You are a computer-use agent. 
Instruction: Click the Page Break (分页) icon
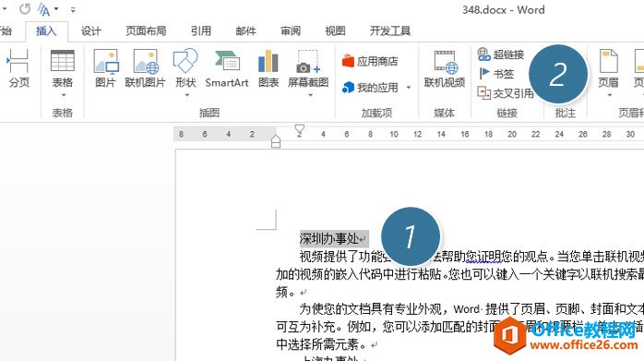18,67
